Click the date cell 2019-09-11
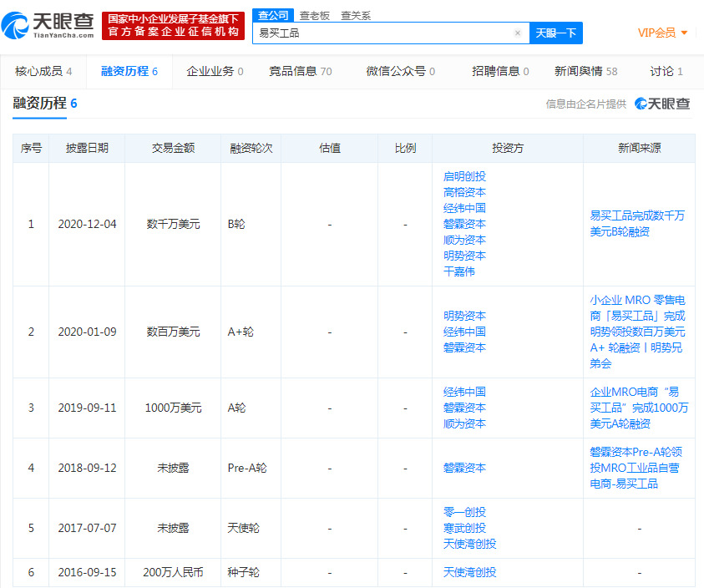 (87, 408)
